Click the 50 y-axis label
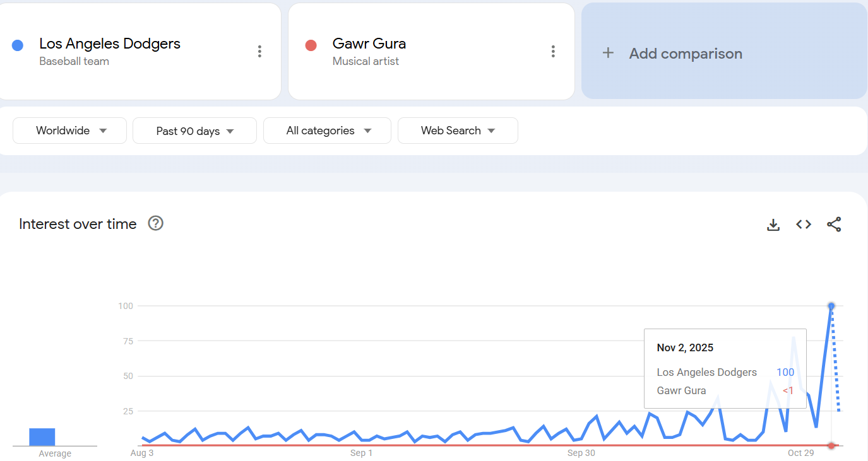Image resolution: width=868 pixels, height=461 pixels. [x=128, y=376]
